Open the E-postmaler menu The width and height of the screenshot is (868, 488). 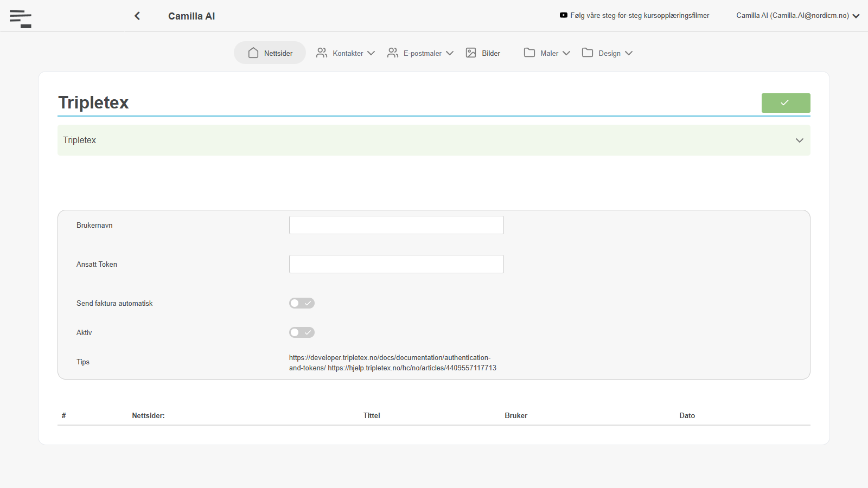coord(423,53)
